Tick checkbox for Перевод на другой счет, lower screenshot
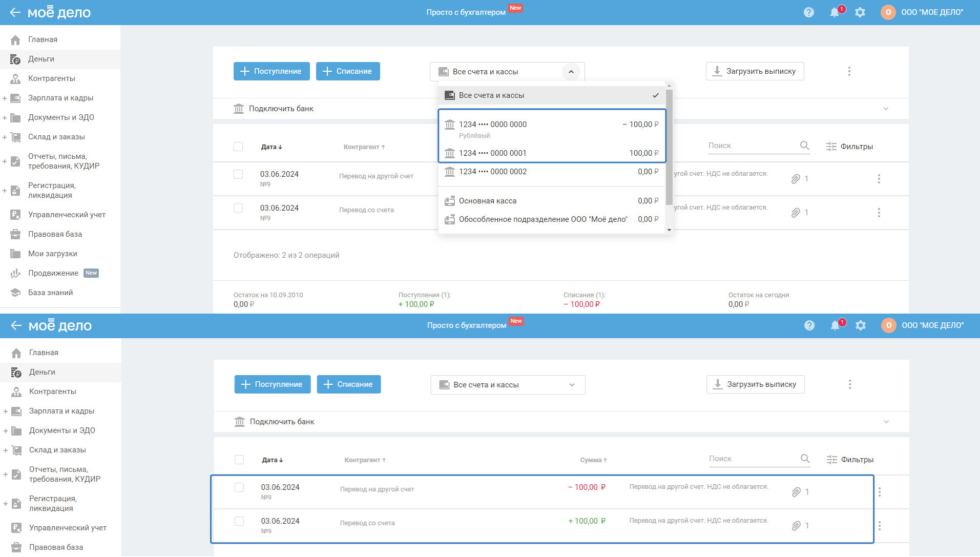This screenshot has height=557, width=980. (239, 487)
